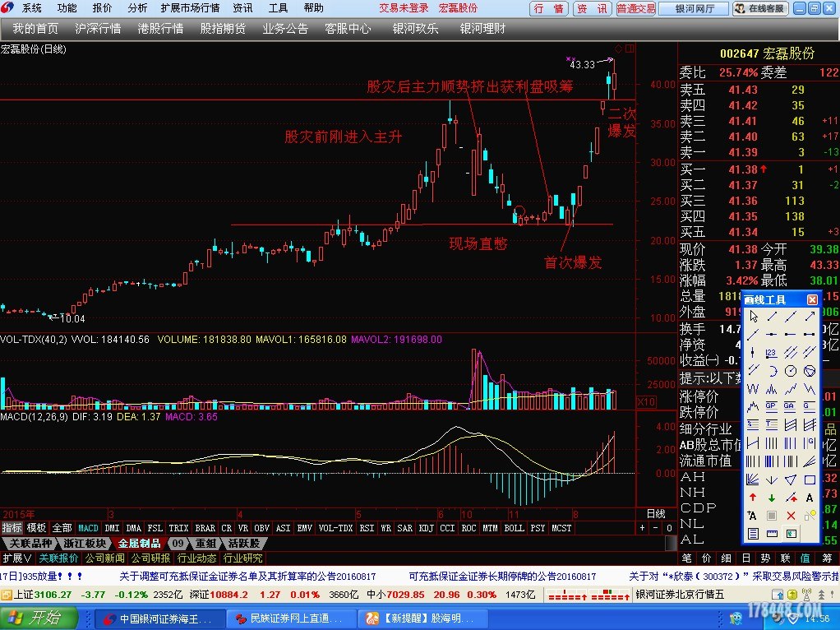Open the 帮助 menu
This screenshot has height=630, width=840.
click(313, 8)
